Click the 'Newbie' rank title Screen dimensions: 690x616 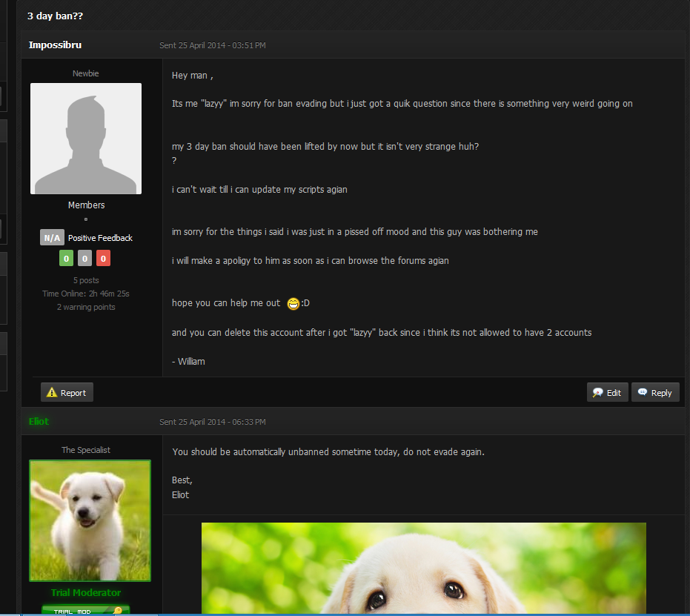click(86, 73)
